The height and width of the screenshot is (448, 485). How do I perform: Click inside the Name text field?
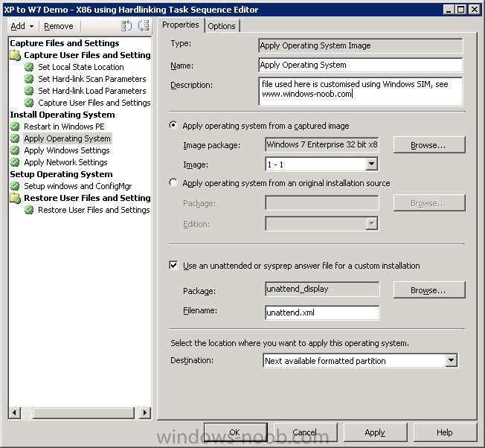click(360, 65)
